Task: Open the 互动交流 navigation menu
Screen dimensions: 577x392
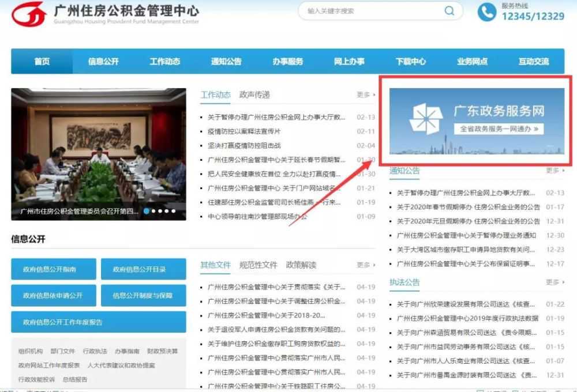Action: tap(534, 62)
